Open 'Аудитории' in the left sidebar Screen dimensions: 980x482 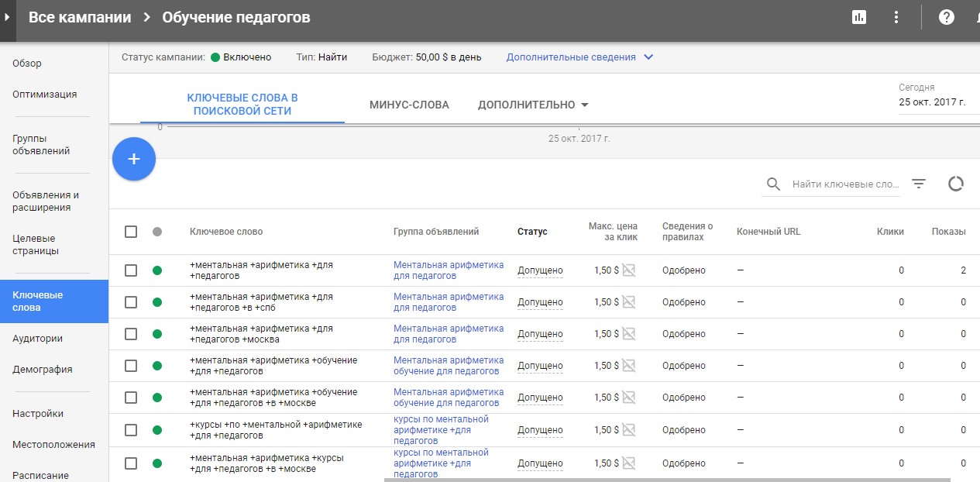(37, 339)
